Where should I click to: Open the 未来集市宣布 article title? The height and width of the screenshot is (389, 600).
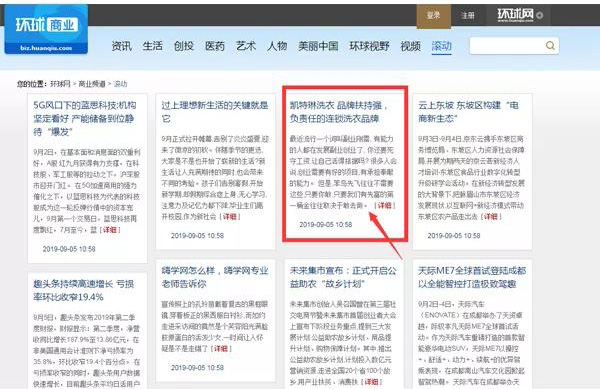point(343,277)
